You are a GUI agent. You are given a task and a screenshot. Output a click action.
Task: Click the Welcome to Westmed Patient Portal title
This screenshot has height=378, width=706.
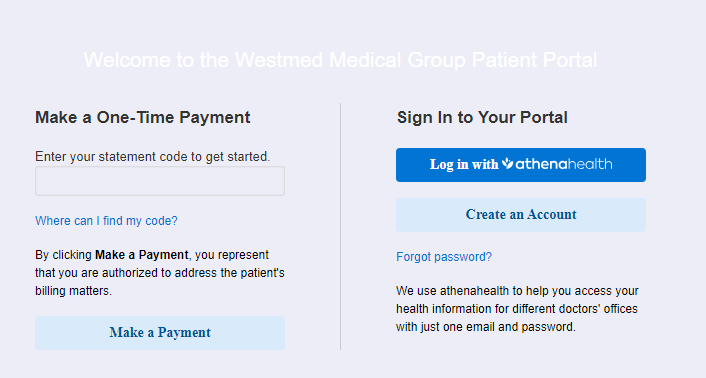pos(340,60)
